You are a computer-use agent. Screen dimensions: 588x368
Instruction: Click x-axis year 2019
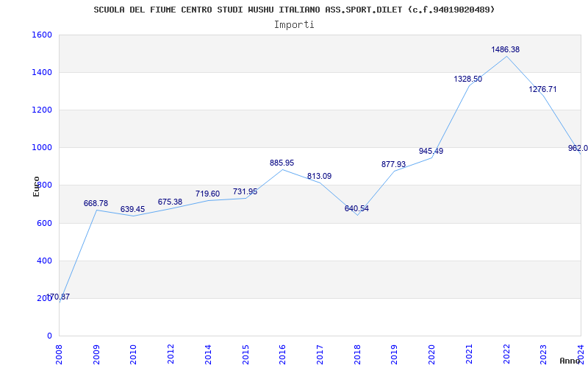coord(394,354)
